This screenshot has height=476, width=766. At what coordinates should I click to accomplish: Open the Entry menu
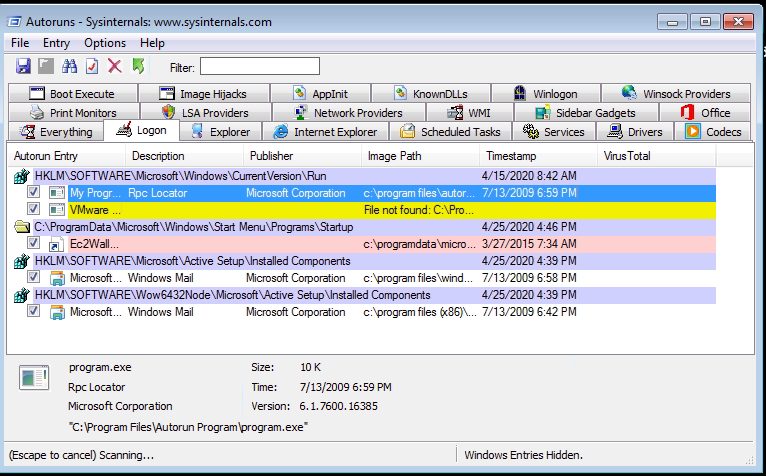56,43
